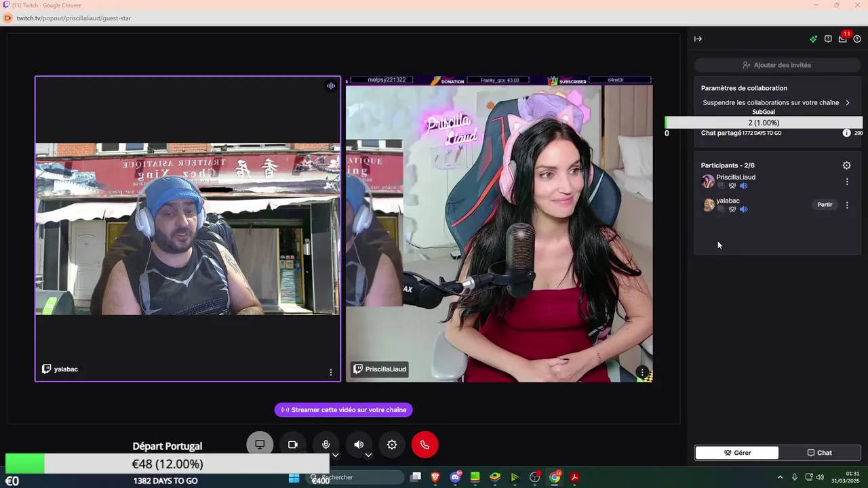Screen dimensions: 868x488
Task: Open speaker device dropdown arrow
Action: tap(368, 455)
